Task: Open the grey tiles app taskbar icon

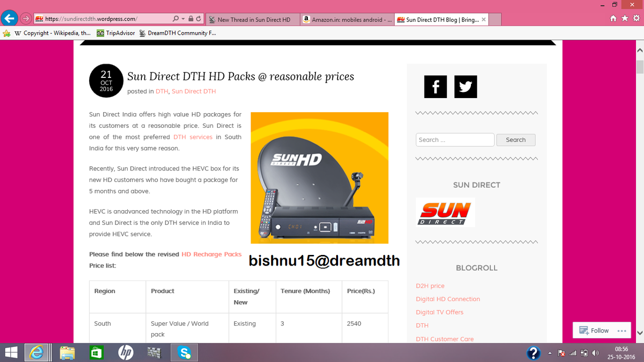Action: [154, 352]
